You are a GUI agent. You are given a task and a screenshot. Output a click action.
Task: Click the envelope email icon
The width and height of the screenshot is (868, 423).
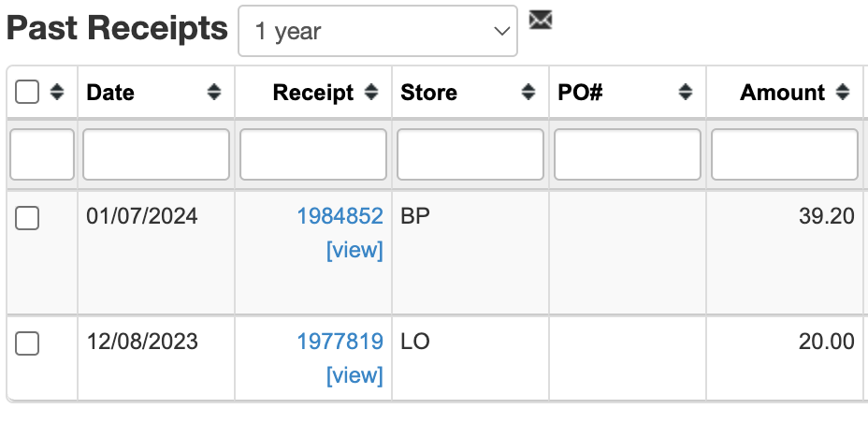click(540, 20)
